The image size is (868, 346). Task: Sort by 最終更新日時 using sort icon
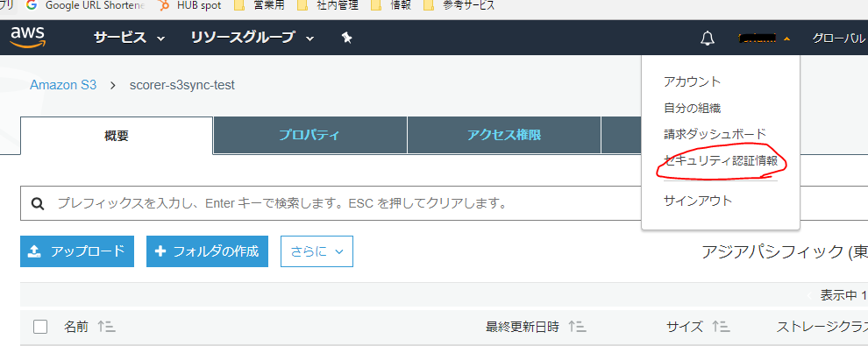pyautogui.click(x=577, y=327)
